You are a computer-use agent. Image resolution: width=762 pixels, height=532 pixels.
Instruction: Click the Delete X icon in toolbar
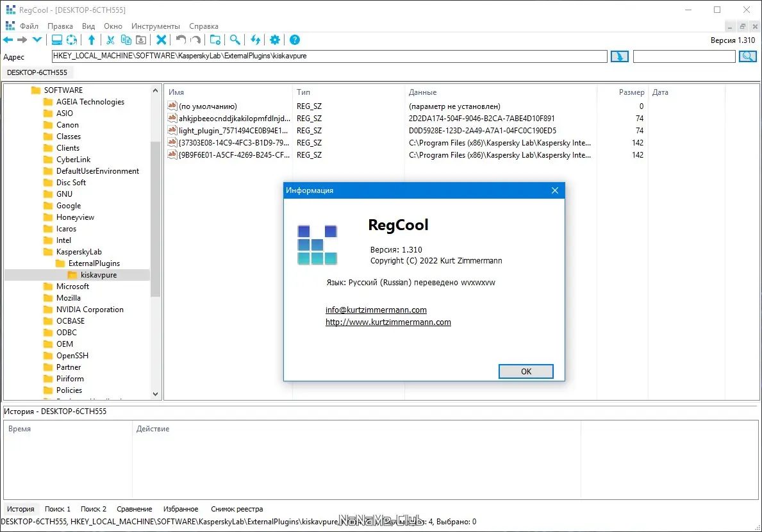point(162,40)
